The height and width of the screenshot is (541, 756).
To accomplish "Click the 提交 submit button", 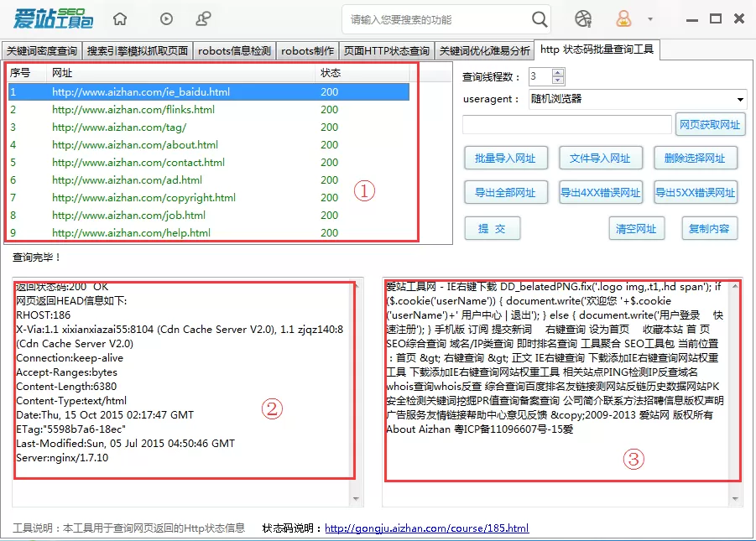I will click(493, 228).
